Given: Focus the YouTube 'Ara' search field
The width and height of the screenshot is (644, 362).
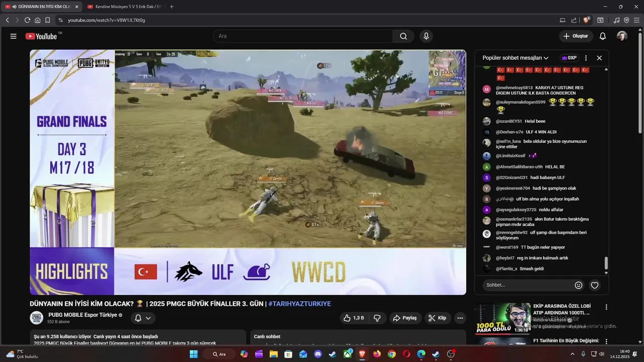Looking at the screenshot, I should tap(303, 36).
